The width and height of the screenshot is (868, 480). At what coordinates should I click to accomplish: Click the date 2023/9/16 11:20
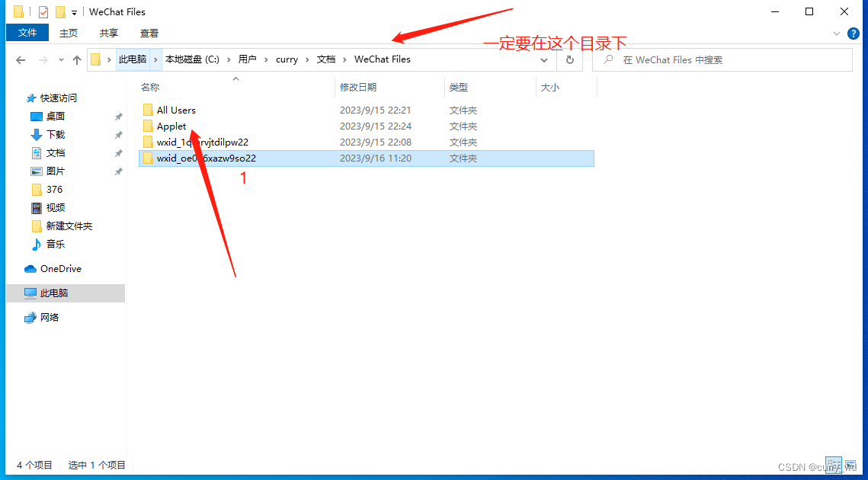point(376,158)
